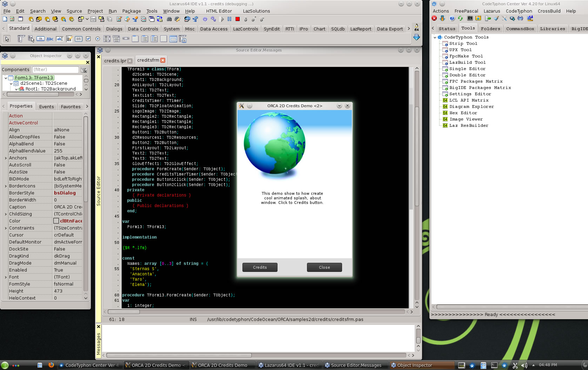Viewport: 588px width, 370px height.
Task: Click the clear filter button beside filter field
Action: [x=84, y=70]
